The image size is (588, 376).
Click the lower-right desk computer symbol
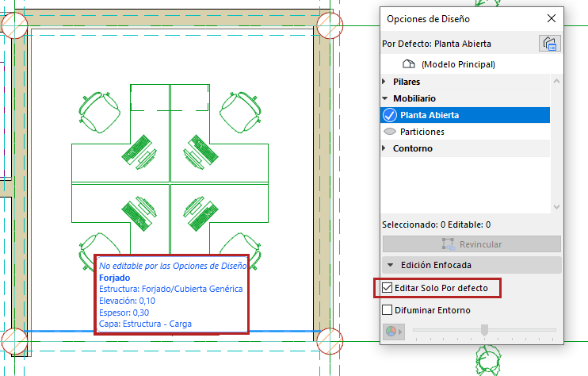tap(200, 213)
